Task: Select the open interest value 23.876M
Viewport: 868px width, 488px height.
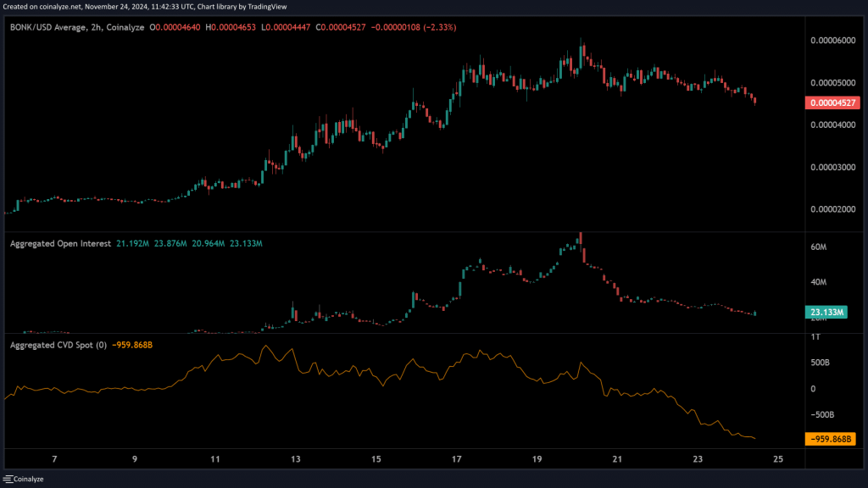Action: point(170,243)
